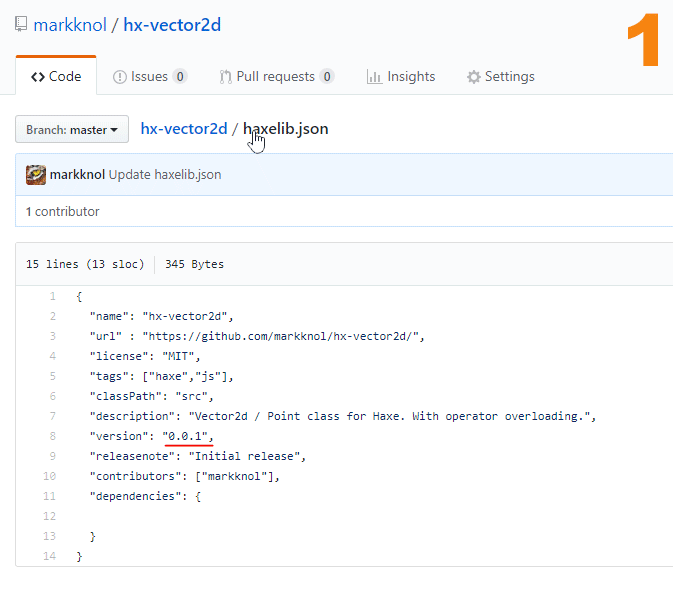This screenshot has height=600, width=673.
Task: Show the 1 contributor list
Action: click(x=62, y=212)
